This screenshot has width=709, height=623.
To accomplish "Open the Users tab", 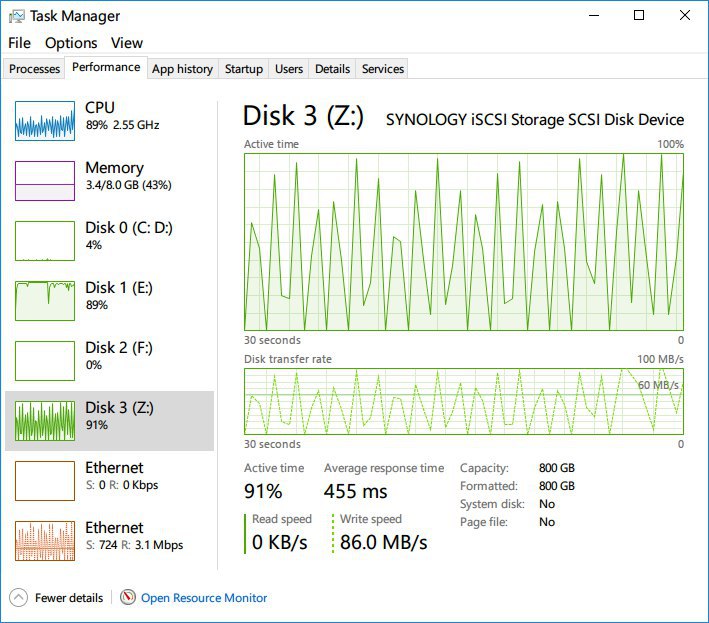I will pos(289,69).
